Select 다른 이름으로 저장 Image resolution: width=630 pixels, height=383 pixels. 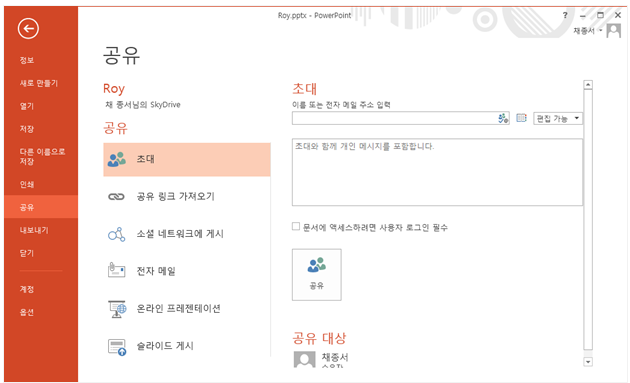tap(41, 156)
